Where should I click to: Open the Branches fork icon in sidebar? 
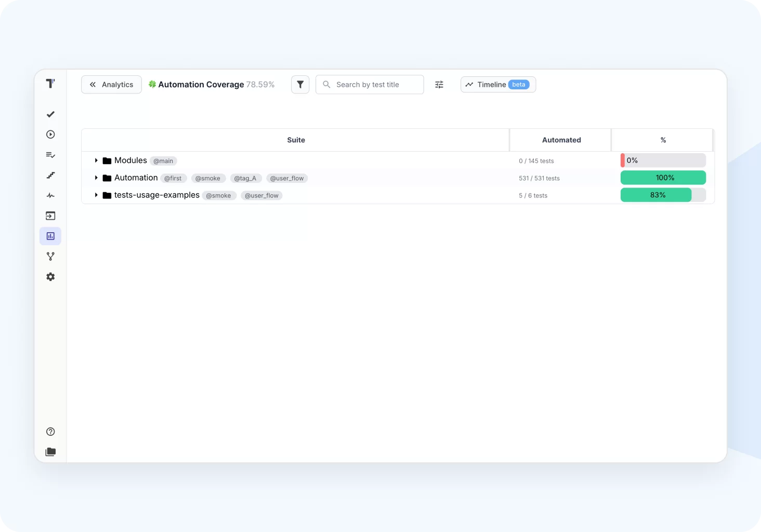pyautogui.click(x=50, y=257)
